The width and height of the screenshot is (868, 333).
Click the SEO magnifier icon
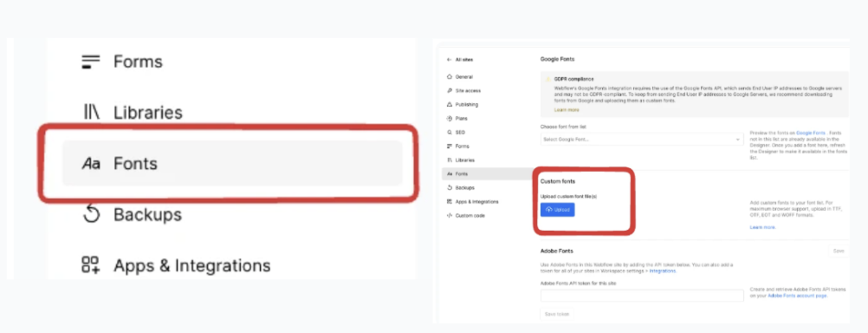click(449, 133)
